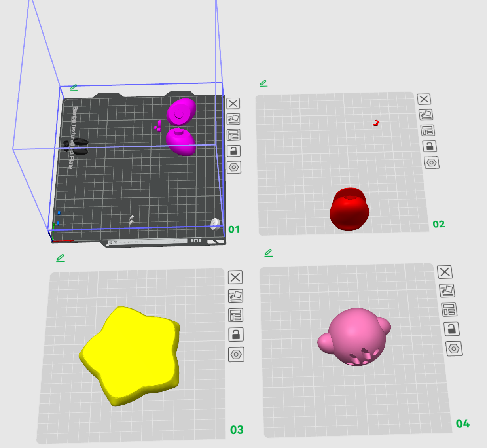Open plate settings for plate 04
487x448 pixels.
pos(454,349)
